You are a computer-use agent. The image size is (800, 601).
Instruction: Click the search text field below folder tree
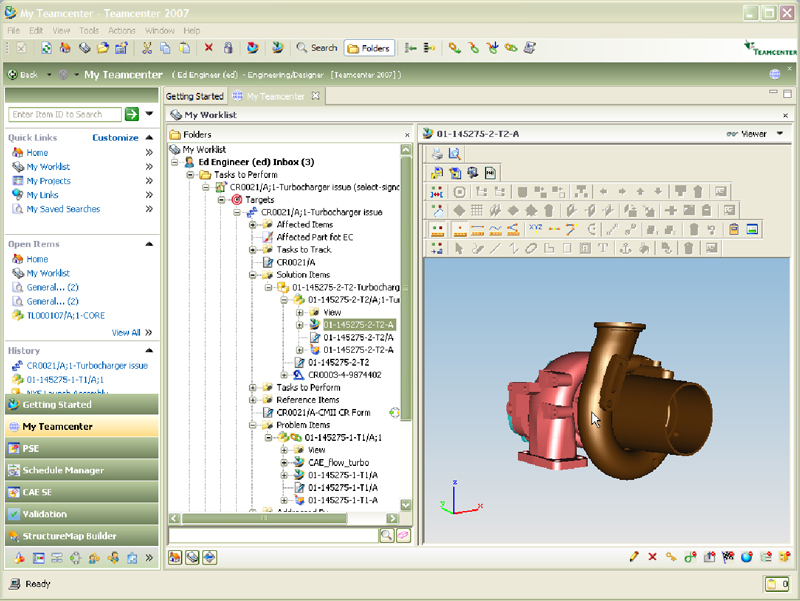click(273, 535)
